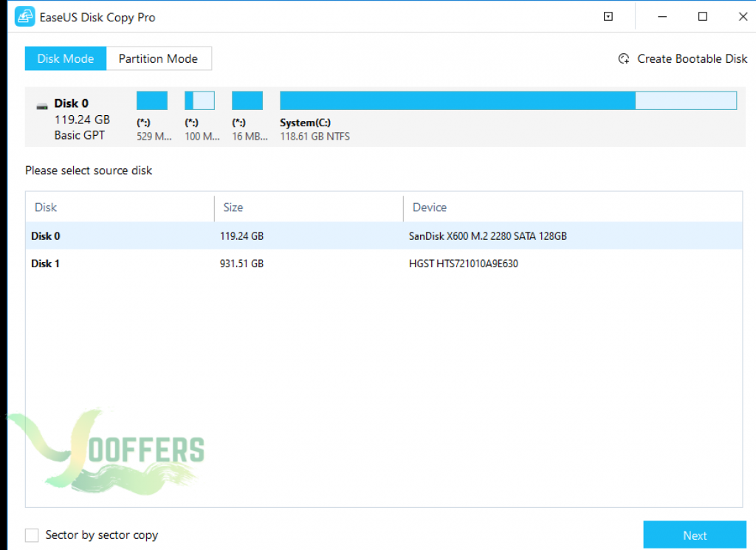The image size is (756, 550).
Task: Switch to Partition Mode tab
Action: [x=159, y=59]
